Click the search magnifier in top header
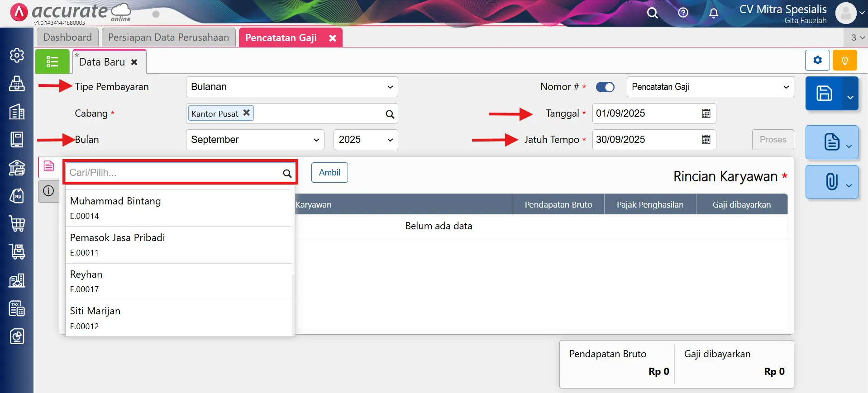Image resolution: width=868 pixels, height=393 pixels. pyautogui.click(x=652, y=13)
